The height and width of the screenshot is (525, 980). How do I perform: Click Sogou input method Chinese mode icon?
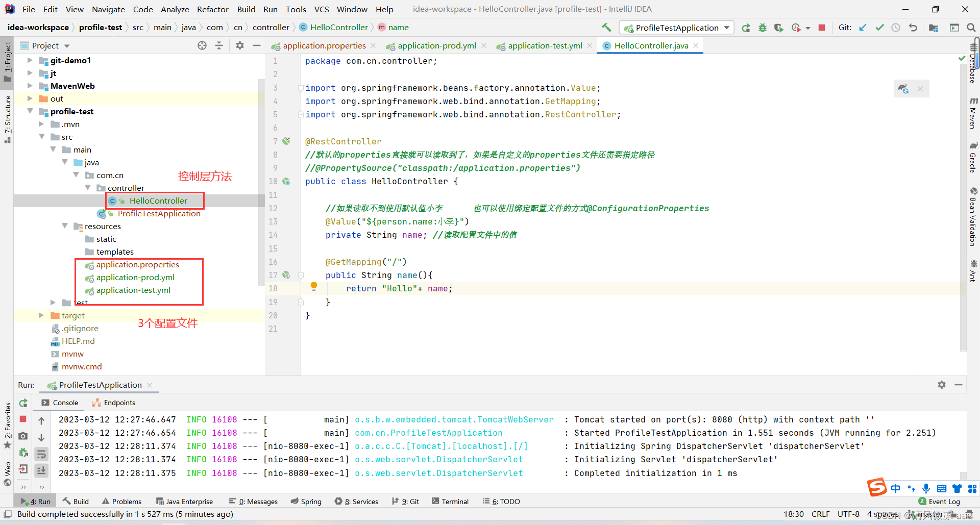896,488
